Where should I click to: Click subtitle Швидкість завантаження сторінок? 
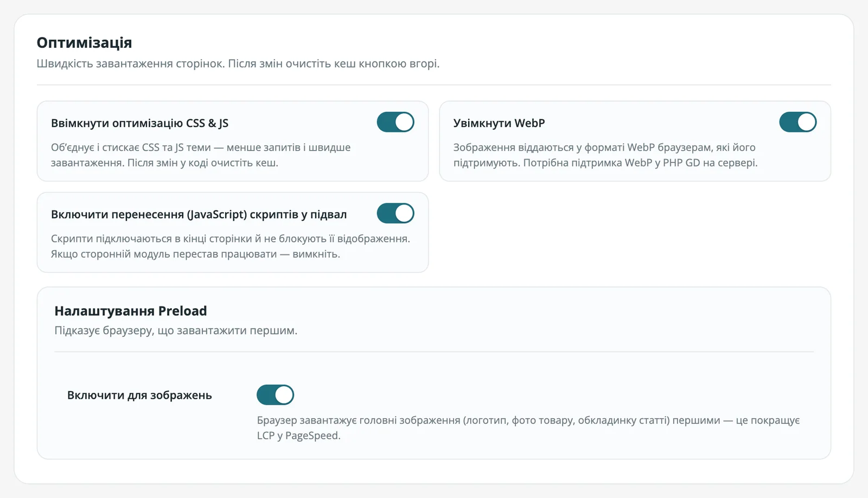pos(238,63)
